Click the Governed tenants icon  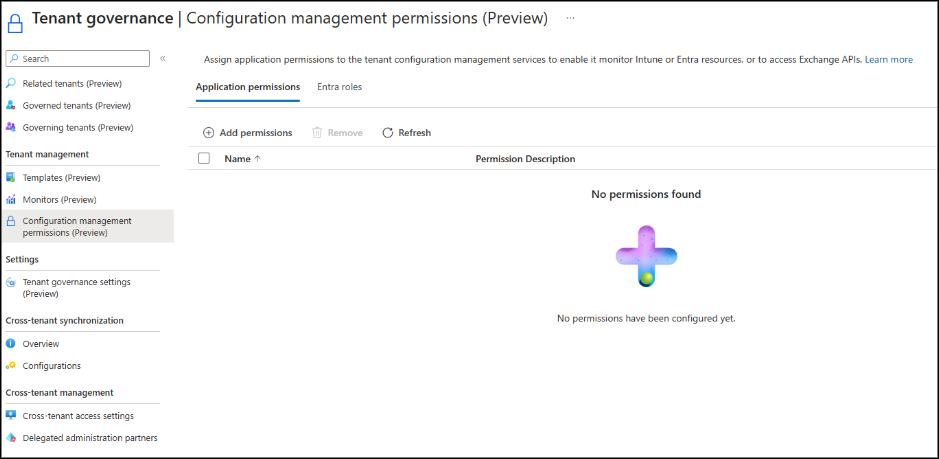(11, 105)
